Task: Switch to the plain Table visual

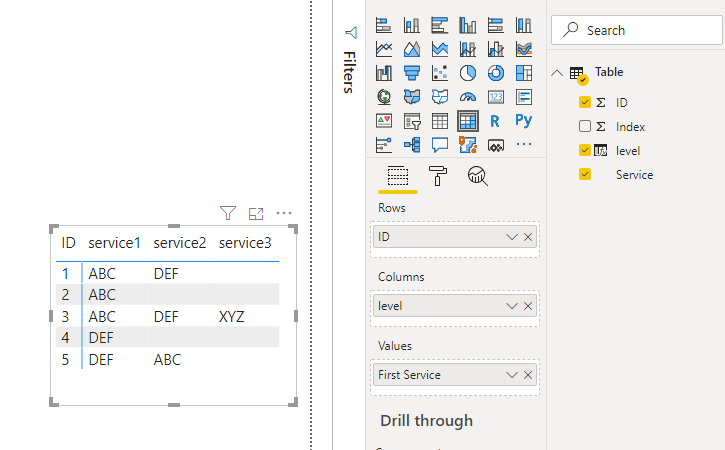Action: (440, 121)
